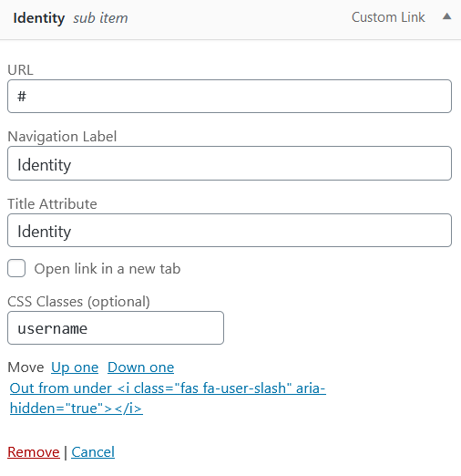
Task: Focus the URL input field containing #
Action: point(230,97)
